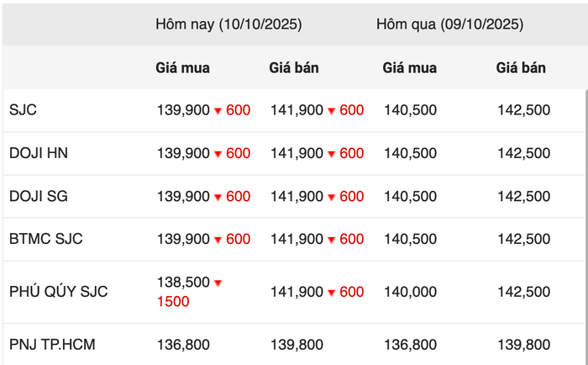Click the SJC row label
This screenshot has height=365, width=588.
coord(24,110)
